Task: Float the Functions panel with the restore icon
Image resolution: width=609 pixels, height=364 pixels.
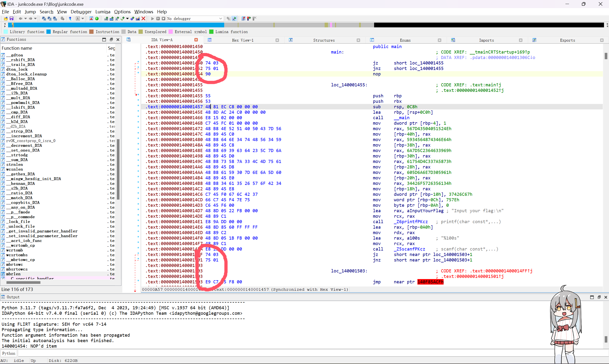Action: coord(111,39)
